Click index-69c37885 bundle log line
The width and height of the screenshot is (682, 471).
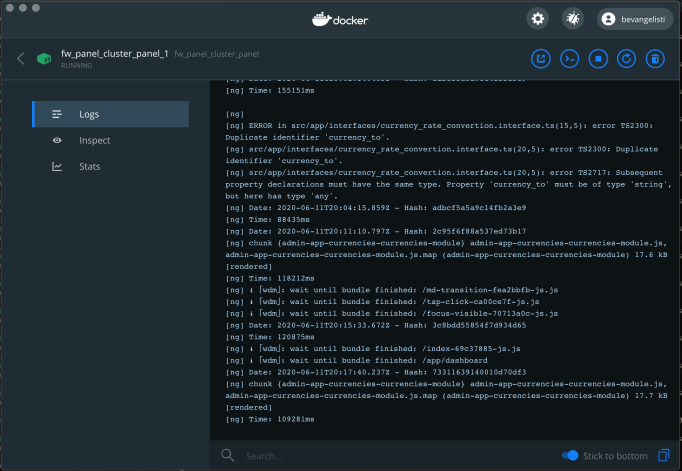click(373, 349)
